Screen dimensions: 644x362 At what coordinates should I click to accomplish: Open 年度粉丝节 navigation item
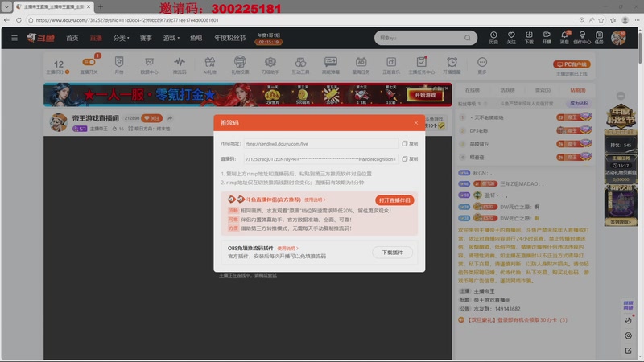pyautogui.click(x=230, y=38)
